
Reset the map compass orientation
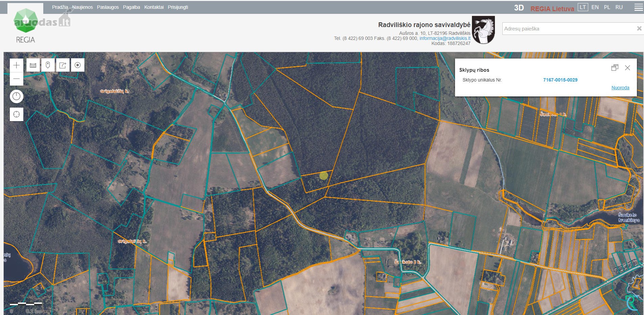17,96
